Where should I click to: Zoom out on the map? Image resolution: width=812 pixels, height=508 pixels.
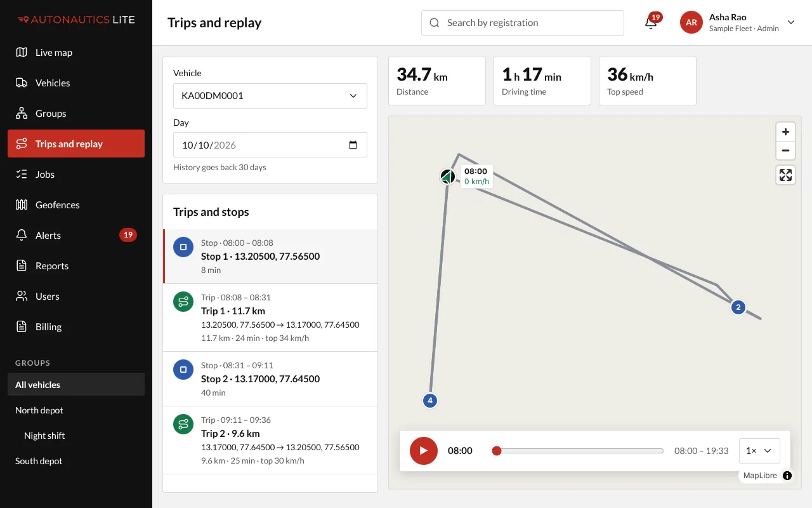[x=785, y=150]
